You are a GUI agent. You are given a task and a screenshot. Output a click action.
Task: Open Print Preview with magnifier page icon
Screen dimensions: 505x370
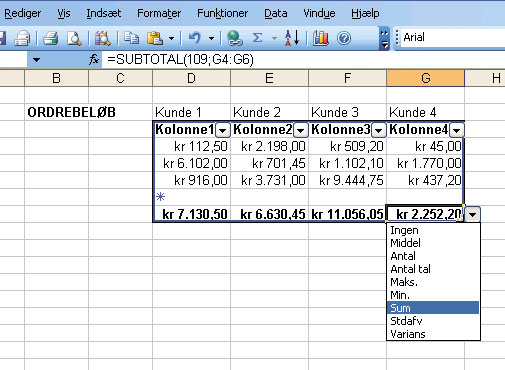74,38
